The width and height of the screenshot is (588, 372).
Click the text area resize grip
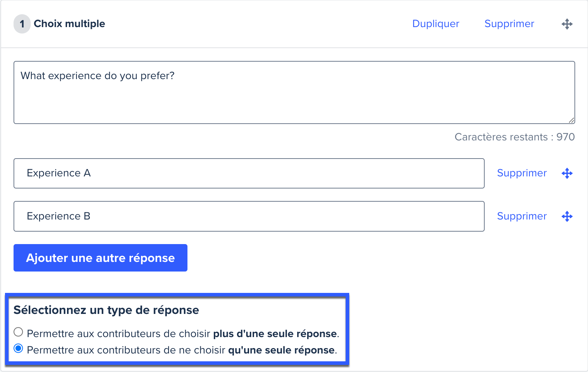click(x=572, y=120)
